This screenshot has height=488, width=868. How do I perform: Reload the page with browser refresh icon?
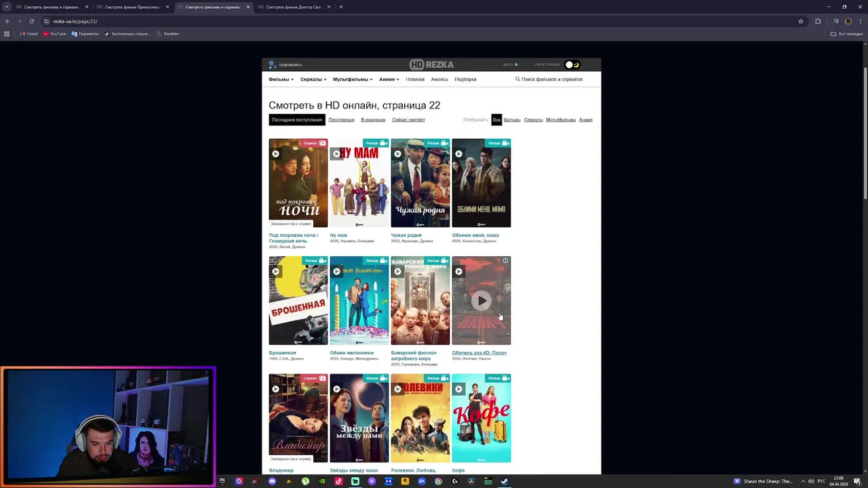point(32,21)
